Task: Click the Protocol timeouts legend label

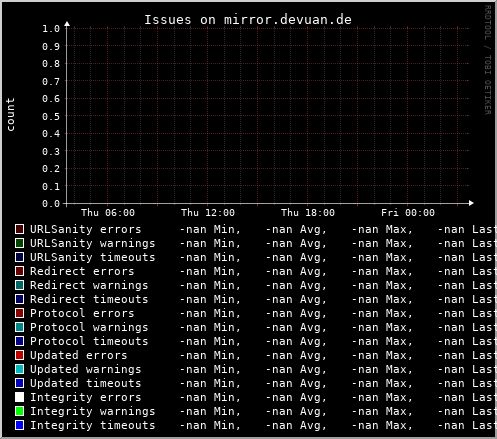Action: click(x=89, y=341)
